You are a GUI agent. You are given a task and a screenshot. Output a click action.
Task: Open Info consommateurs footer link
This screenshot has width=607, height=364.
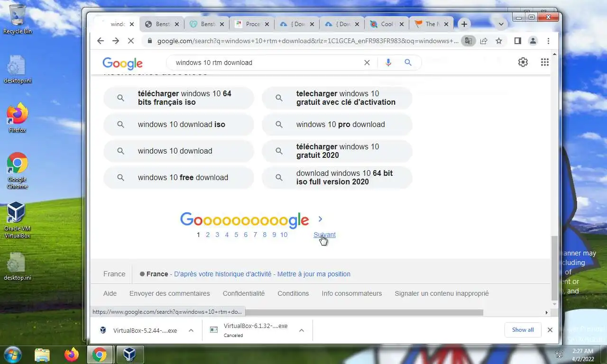352,293
